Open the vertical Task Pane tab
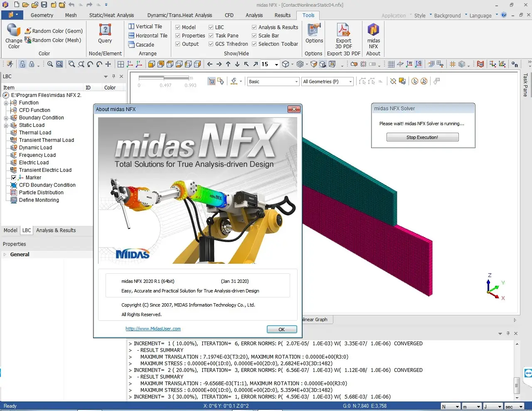The width and height of the screenshot is (532, 411). pos(526,85)
